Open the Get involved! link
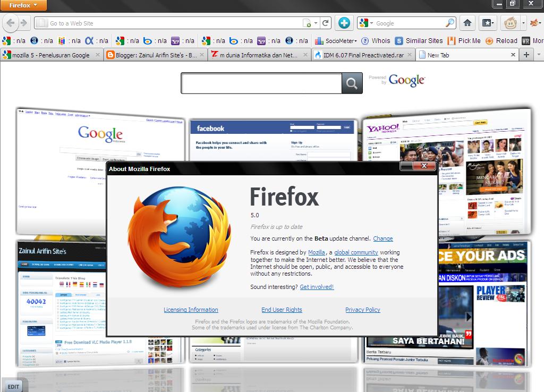The image size is (544, 392). tap(317, 286)
